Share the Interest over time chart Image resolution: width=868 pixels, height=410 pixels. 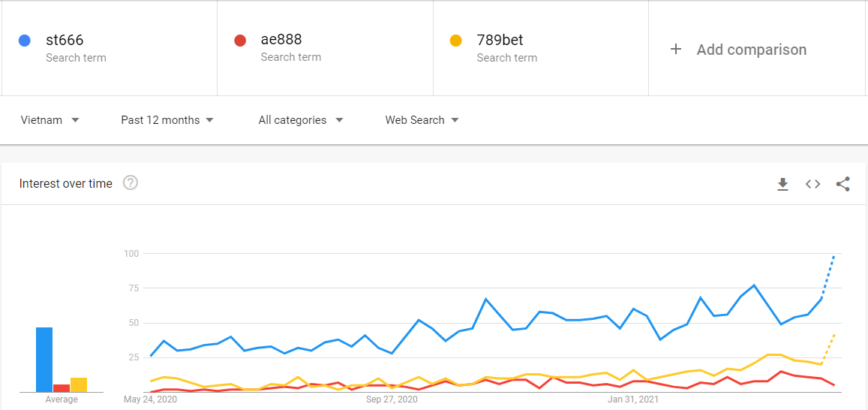click(x=842, y=184)
